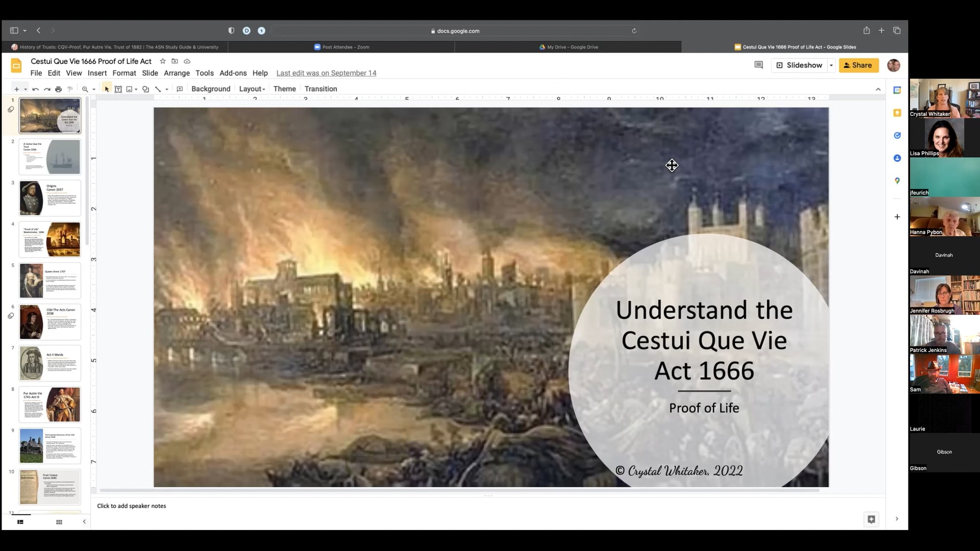Select slide 3 thumbnail titled Origins
980x551 pixels.
50,198
